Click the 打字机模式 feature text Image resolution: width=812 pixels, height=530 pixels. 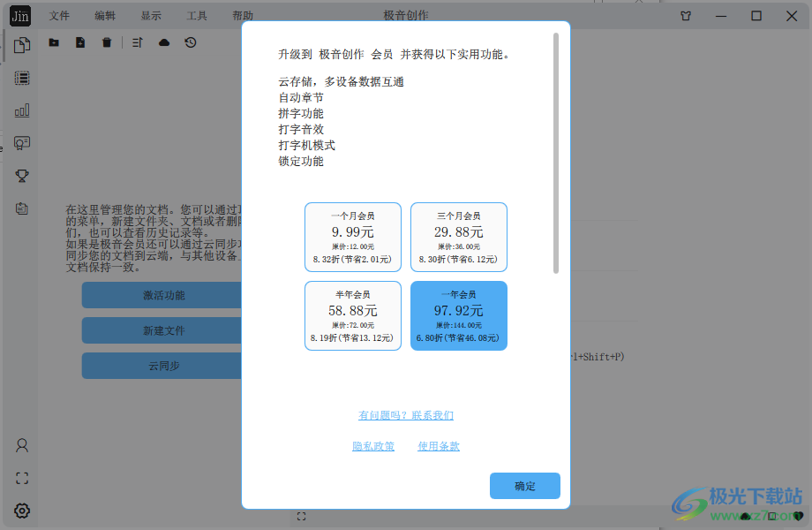pyautogui.click(x=306, y=145)
